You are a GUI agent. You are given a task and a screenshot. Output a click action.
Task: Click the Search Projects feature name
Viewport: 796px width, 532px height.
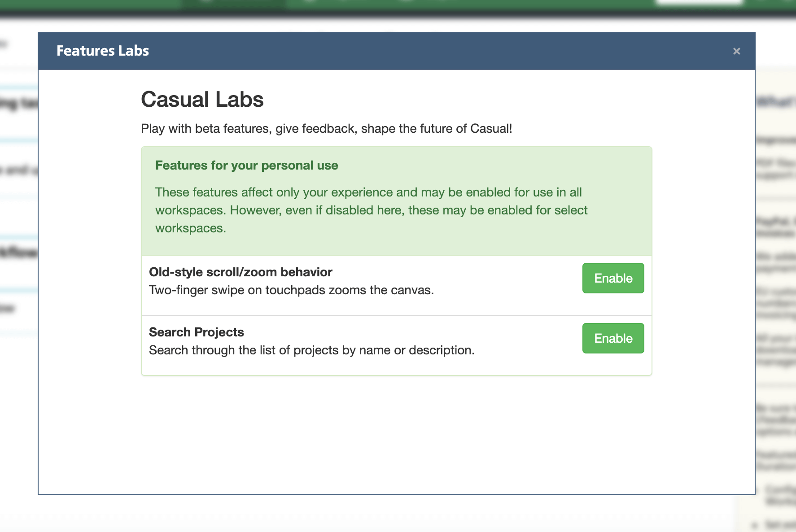pyautogui.click(x=196, y=332)
